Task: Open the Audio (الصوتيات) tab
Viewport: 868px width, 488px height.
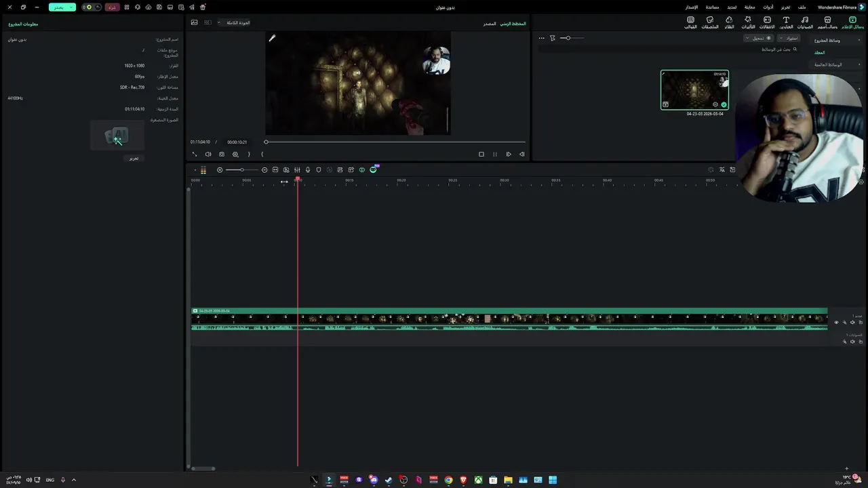Action: (805, 23)
